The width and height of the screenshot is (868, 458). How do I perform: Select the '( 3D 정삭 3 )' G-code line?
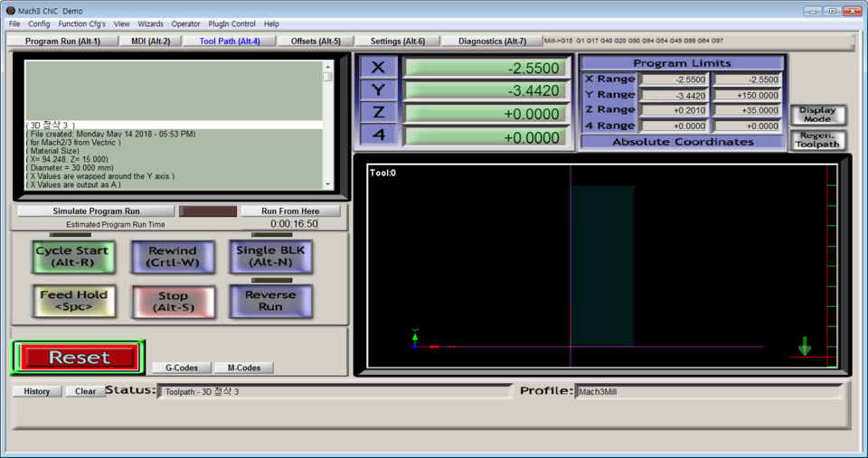(x=174, y=125)
